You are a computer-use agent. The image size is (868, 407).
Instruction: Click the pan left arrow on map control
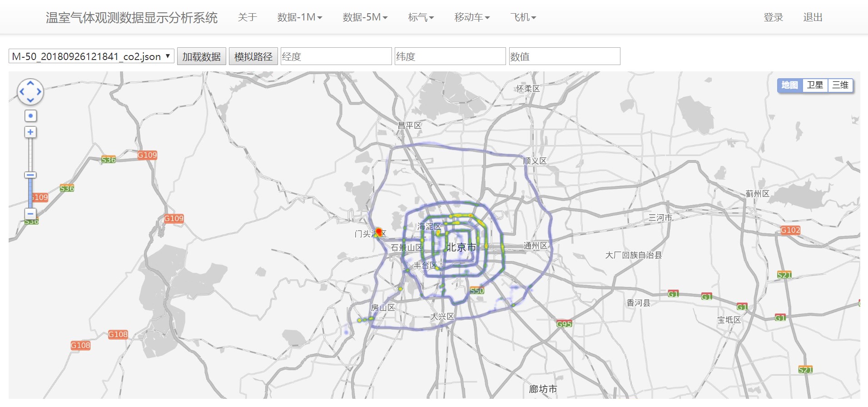tap(22, 91)
